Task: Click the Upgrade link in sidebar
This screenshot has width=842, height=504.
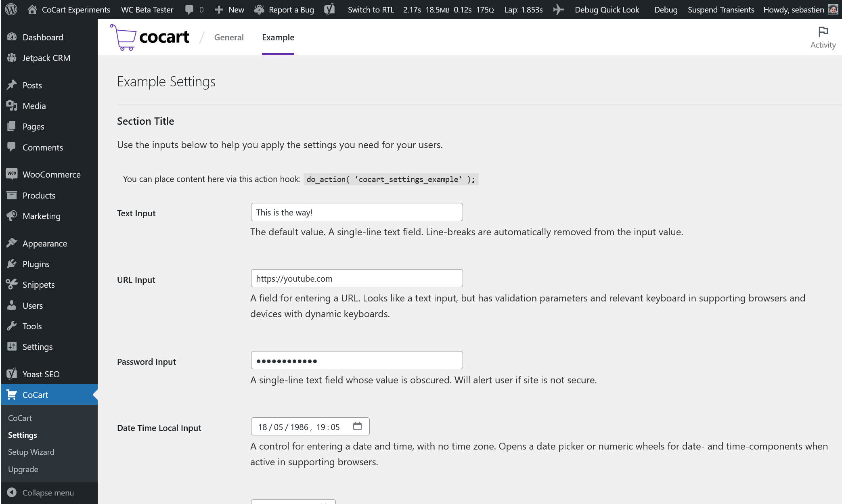Action: (x=22, y=469)
